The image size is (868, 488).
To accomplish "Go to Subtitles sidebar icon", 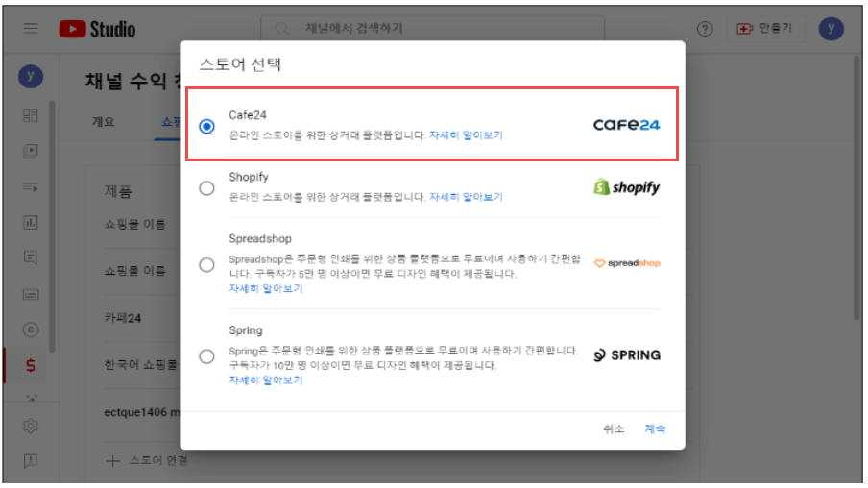I will [x=31, y=294].
